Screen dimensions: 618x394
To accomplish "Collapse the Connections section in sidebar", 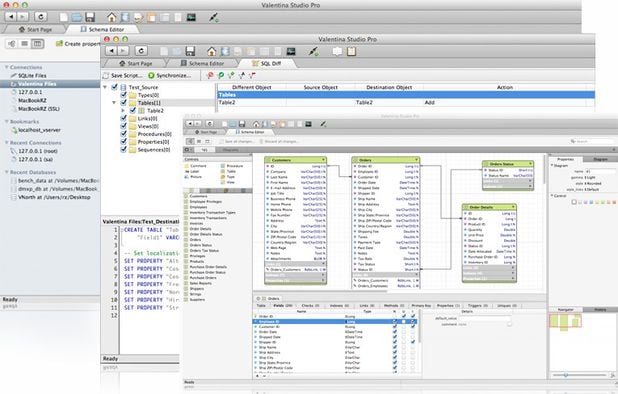I will [x=6, y=67].
